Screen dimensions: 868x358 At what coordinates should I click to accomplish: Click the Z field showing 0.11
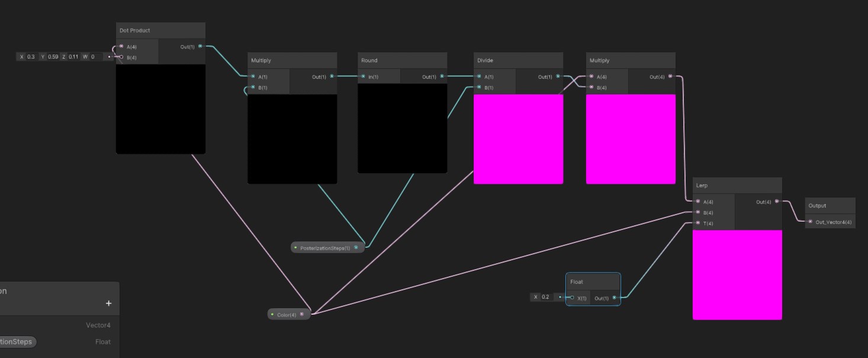pos(73,57)
